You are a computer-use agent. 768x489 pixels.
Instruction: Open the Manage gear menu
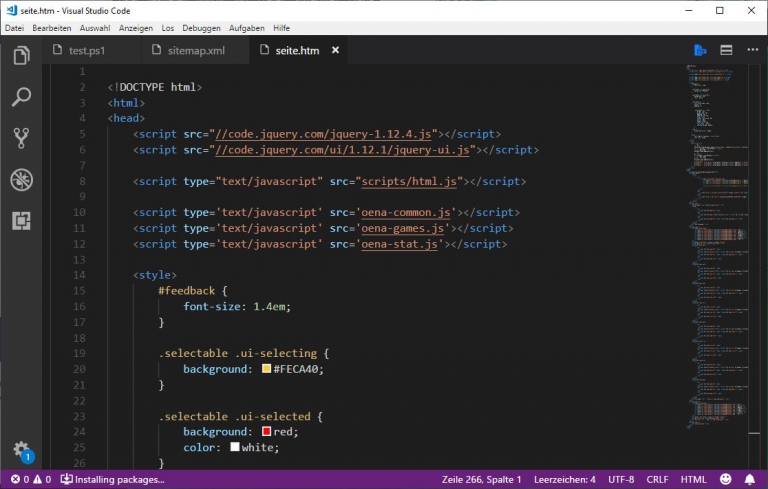point(22,450)
